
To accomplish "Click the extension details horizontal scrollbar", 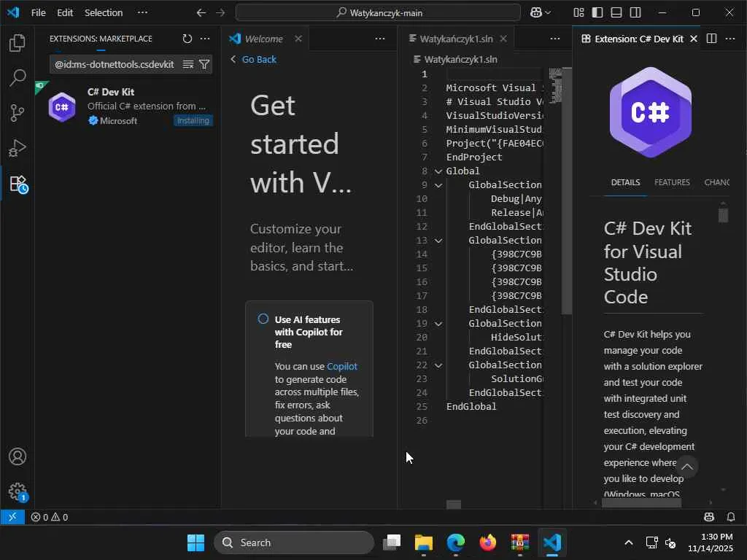I will pos(641,503).
